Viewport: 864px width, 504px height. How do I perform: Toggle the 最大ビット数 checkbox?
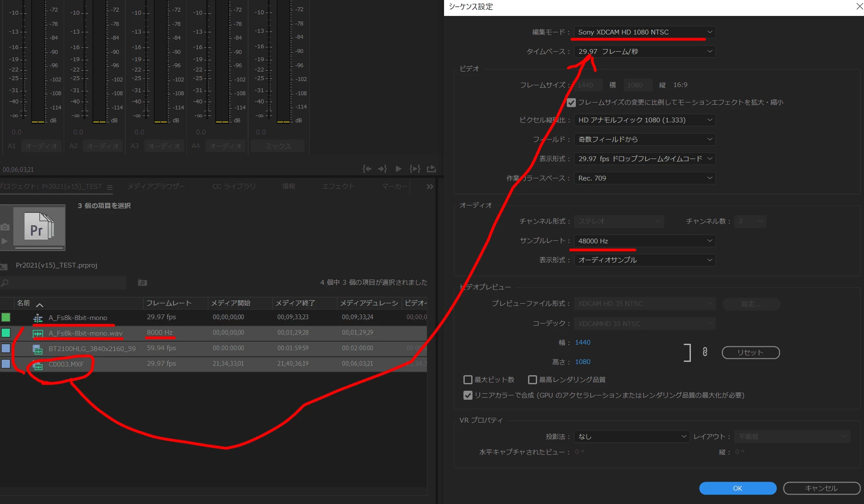[468, 380]
